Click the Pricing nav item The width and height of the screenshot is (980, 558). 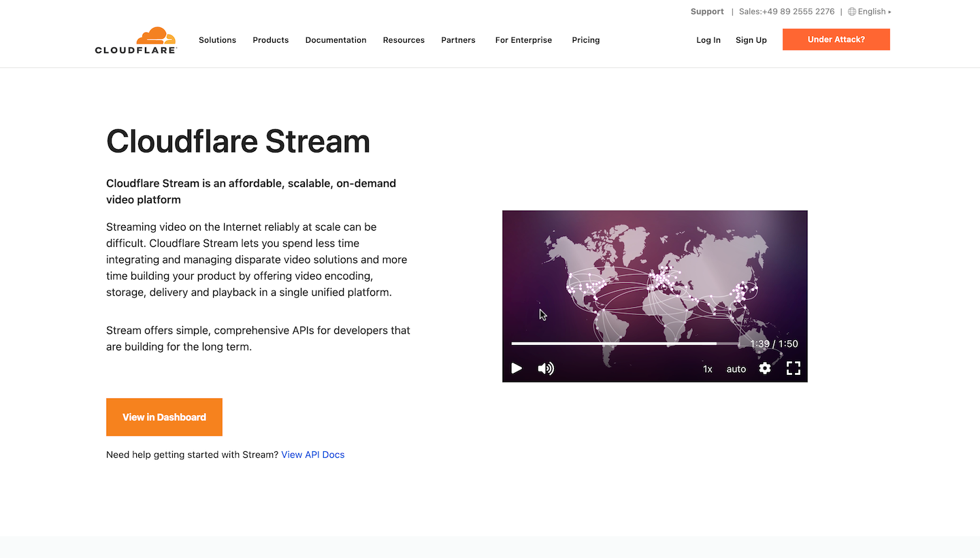pos(585,40)
